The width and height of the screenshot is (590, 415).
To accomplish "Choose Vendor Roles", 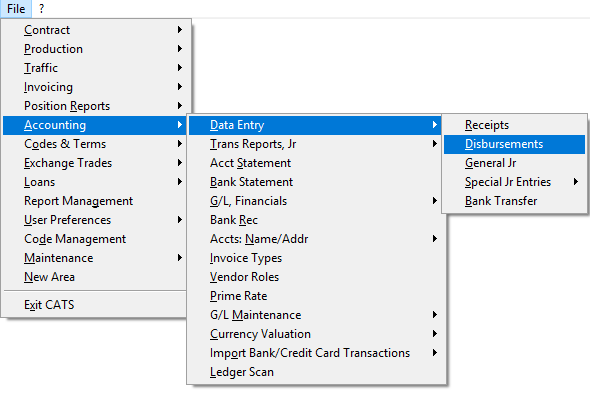I will (x=316, y=277).
